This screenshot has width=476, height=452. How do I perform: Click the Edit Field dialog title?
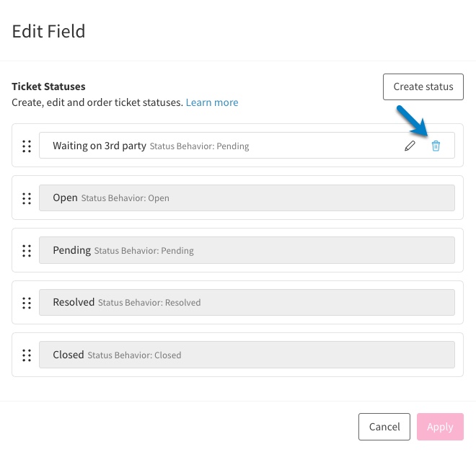tap(48, 31)
